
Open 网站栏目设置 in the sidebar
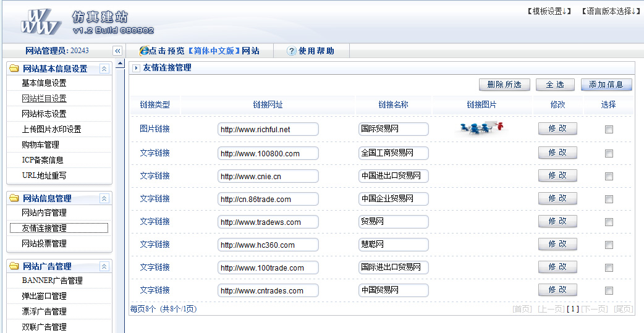44,98
